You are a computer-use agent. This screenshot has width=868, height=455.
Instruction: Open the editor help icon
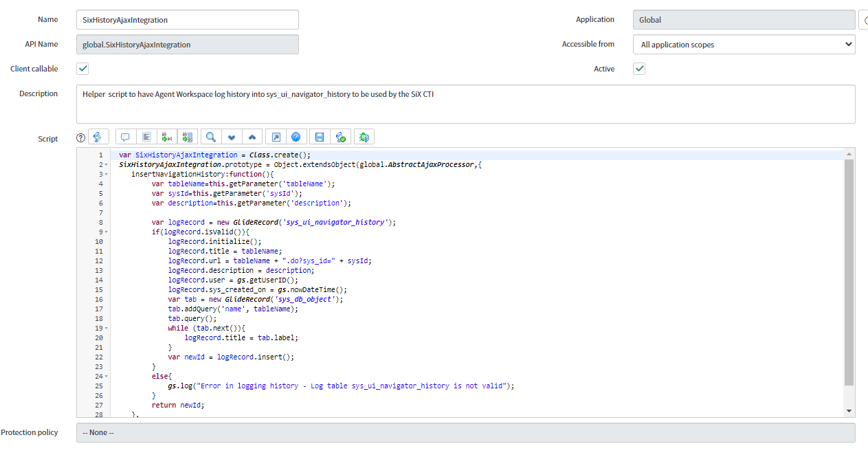296,137
